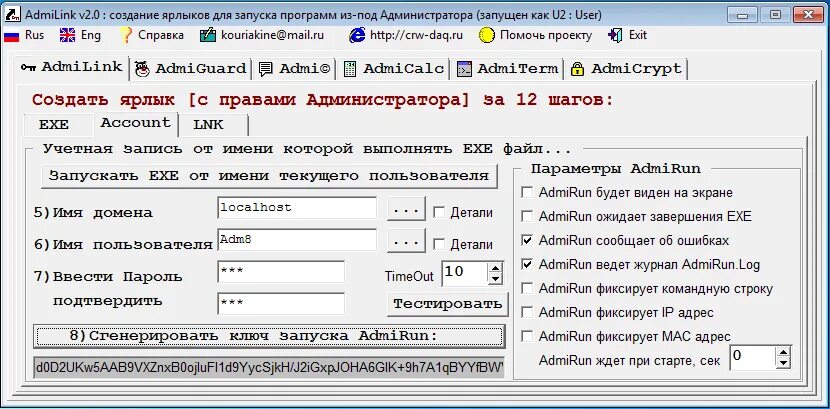Enable AdmiRun фиксирует командную строку

527,288
